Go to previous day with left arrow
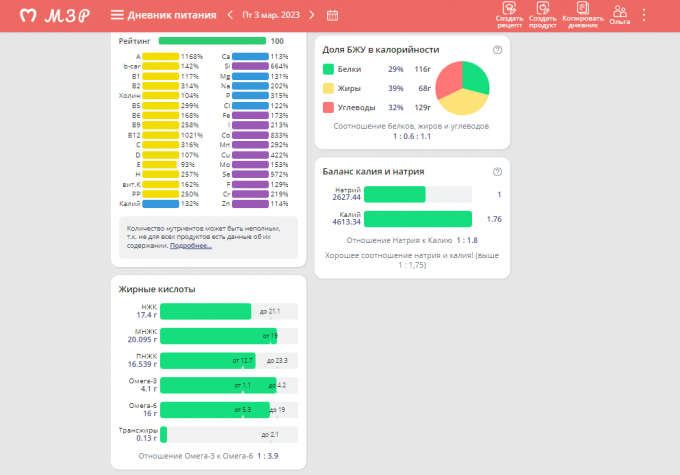 tap(231, 15)
